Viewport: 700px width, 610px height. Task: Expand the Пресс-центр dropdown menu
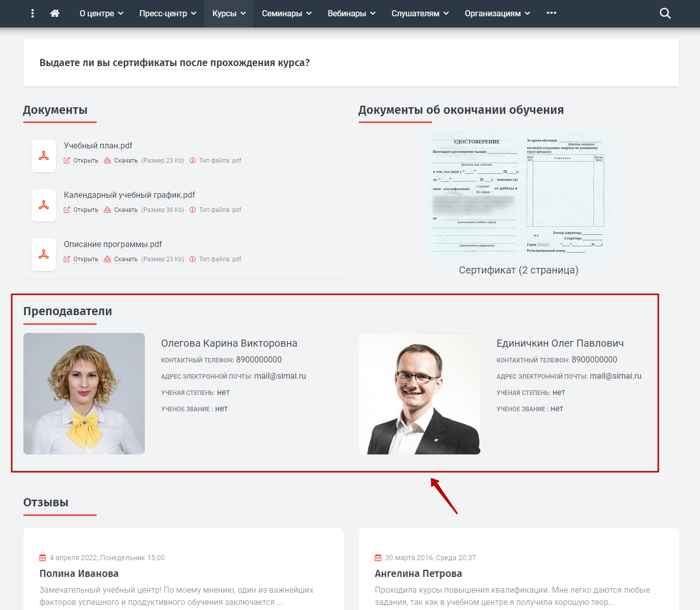coord(168,13)
